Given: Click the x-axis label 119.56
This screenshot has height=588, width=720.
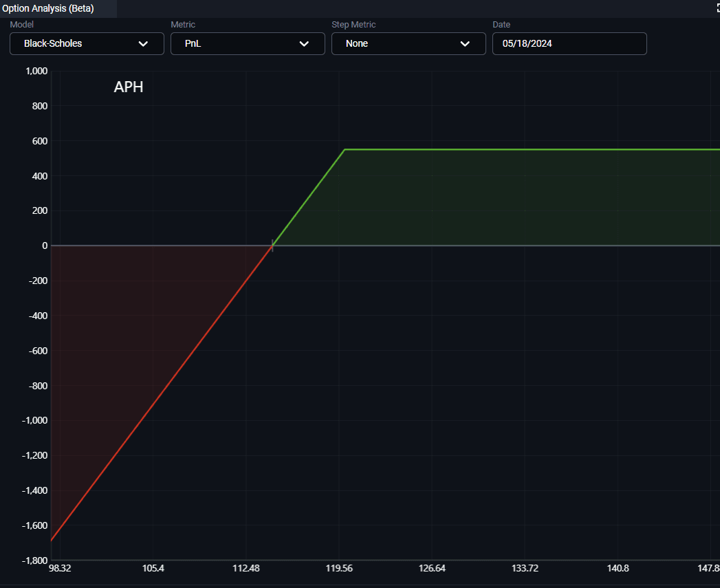Looking at the screenshot, I should (339, 568).
